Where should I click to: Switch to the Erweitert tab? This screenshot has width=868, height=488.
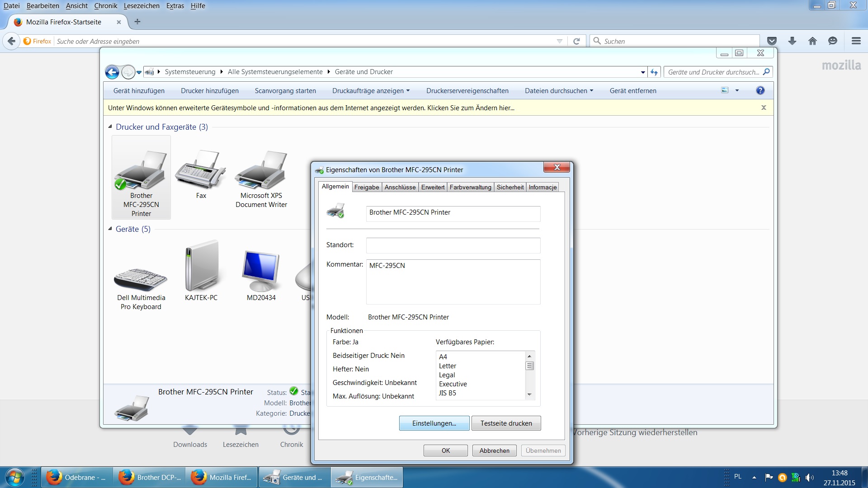click(x=433, y=187)
